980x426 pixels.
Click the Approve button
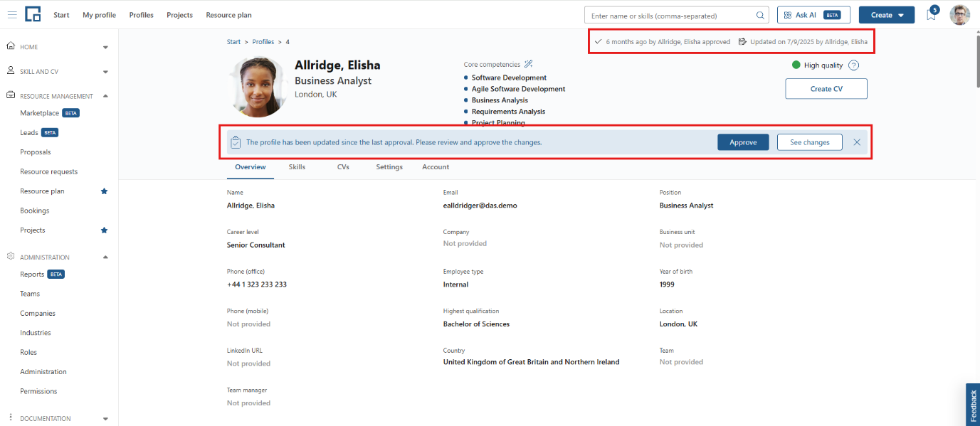click(743, 142)
